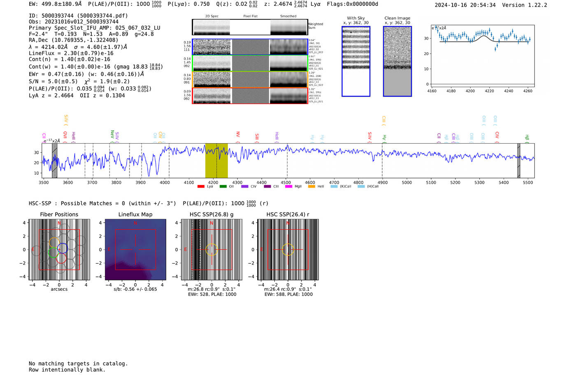Click the 'Primary Spec_Slot_IFU_AMP' line

(95, 28)
